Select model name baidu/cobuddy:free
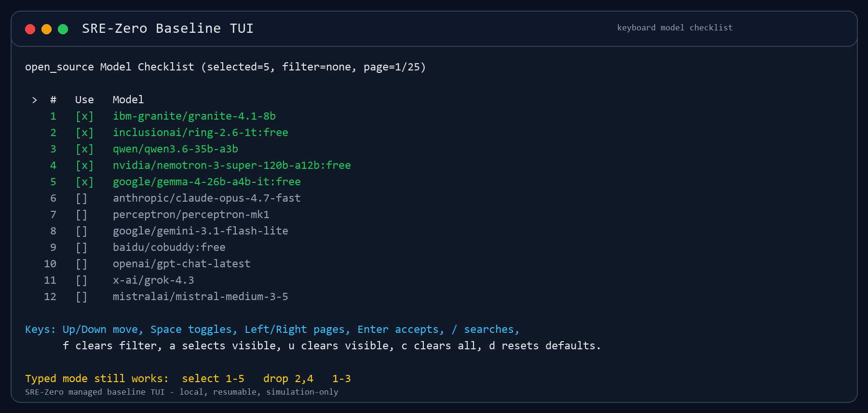868x413 pixels. (x=169, y=248)
